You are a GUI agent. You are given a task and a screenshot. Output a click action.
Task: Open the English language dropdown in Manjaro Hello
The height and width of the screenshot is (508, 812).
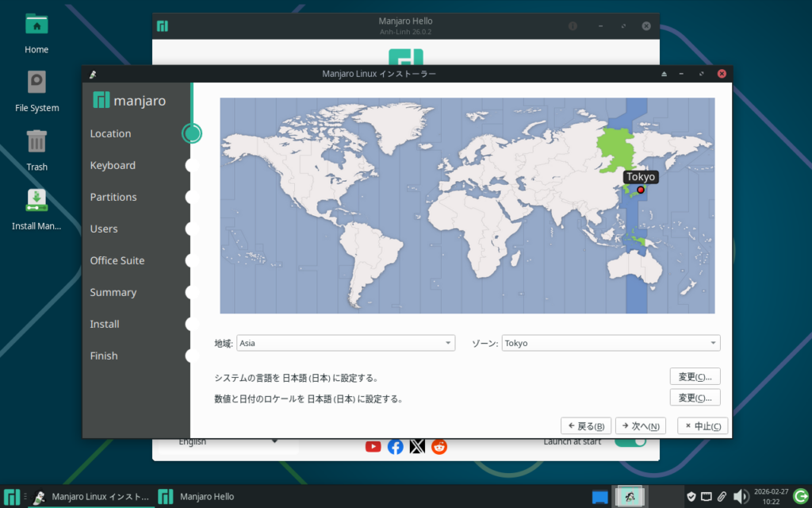[228, 441]
